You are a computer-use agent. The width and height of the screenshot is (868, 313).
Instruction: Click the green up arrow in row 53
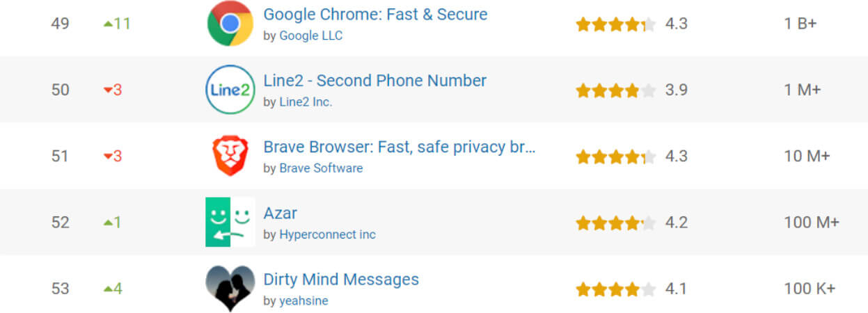point(107,288)
